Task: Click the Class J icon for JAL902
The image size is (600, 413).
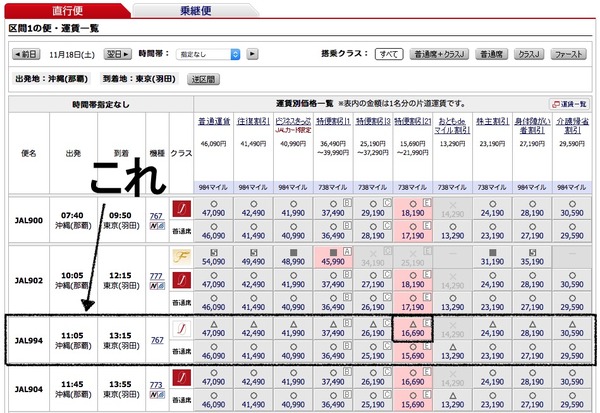Action: (182, 280)
